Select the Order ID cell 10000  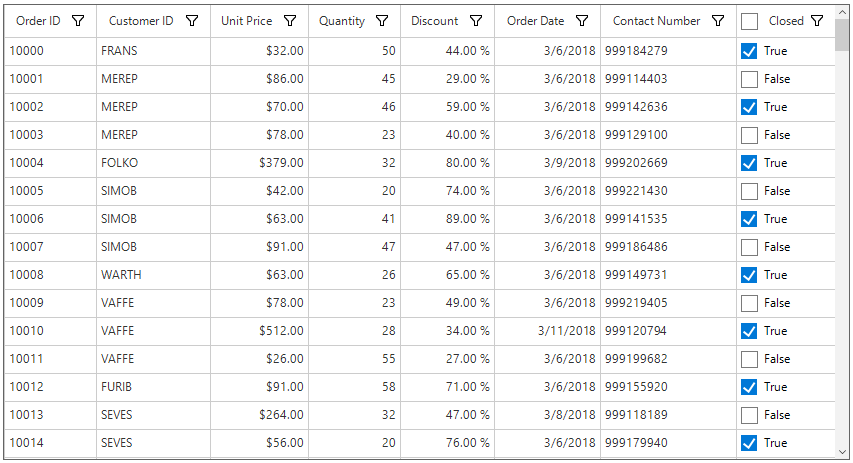pyautogui.click(x=51, y=51)
